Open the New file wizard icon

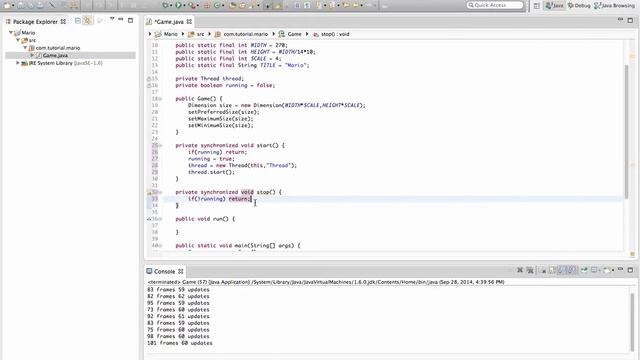[7, 5]
